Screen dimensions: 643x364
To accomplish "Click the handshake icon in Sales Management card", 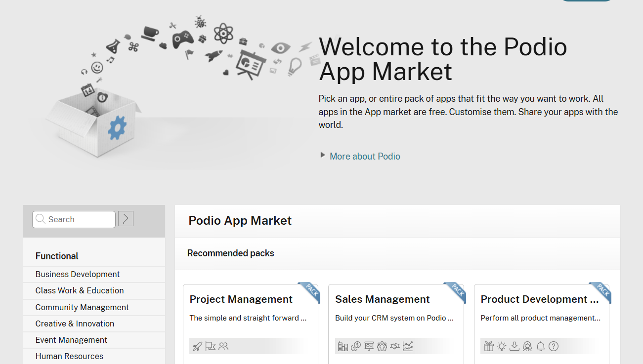I will click(x=394, y=346).
